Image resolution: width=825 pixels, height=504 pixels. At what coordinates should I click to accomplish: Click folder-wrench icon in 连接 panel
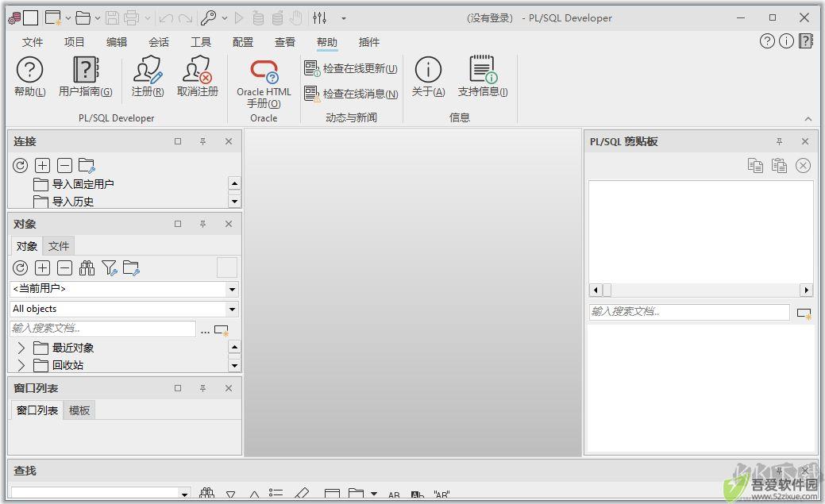tap(87, 166)
